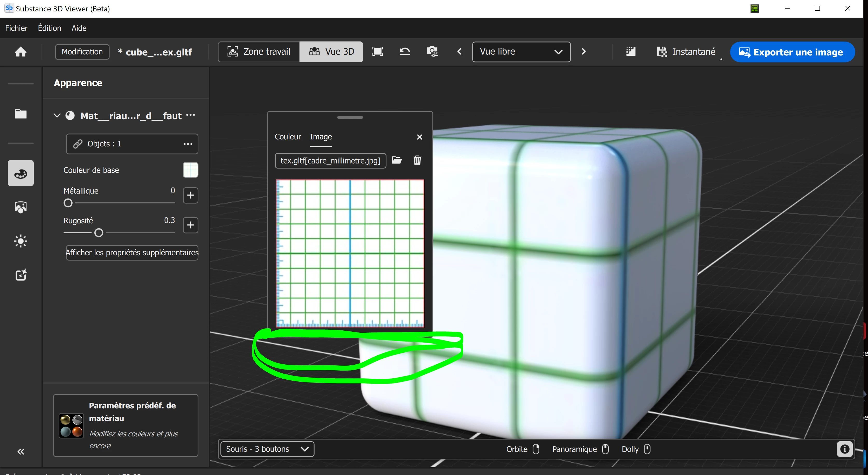Screen dimensions: 868x475
Task: Collapse the Mat__riau material section
Action: coord(57,116)
